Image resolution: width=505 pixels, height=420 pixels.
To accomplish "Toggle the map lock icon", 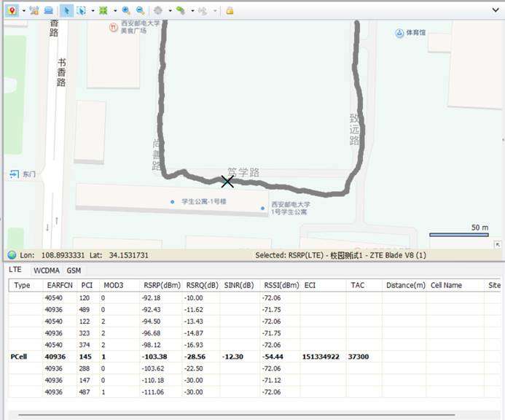I will point(230,10).
